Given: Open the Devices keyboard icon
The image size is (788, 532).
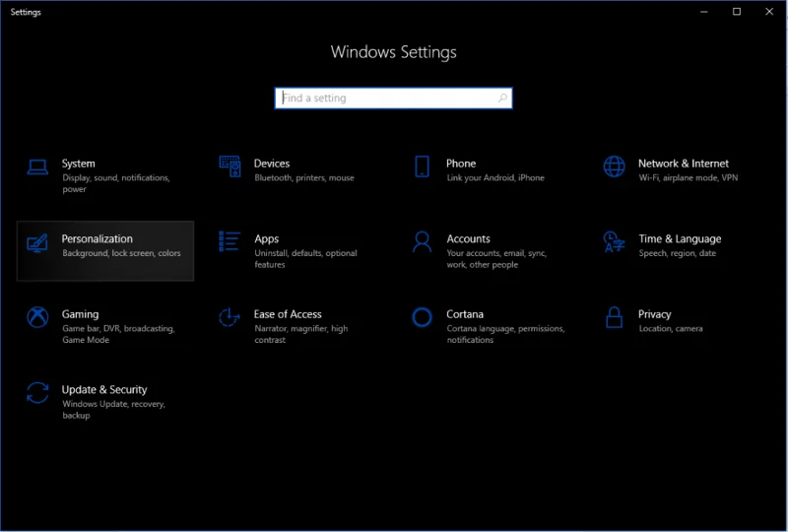Looking at the screenshot, I should pos(230,166).
